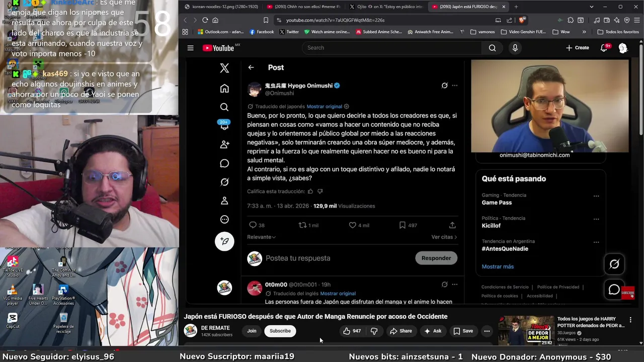This screenshot has height=362, width=644.
Task: Open more options on Hyogo Onimushi post
Action: (x=454, y=85)
